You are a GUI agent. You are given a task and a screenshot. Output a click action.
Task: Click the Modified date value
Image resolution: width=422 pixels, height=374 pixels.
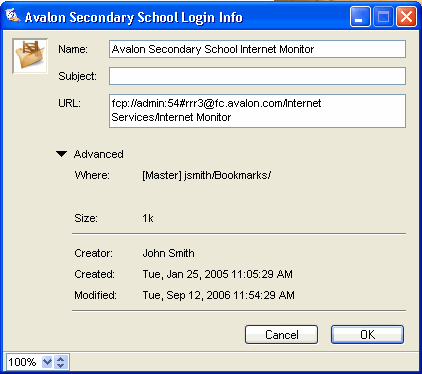(219, 295)
